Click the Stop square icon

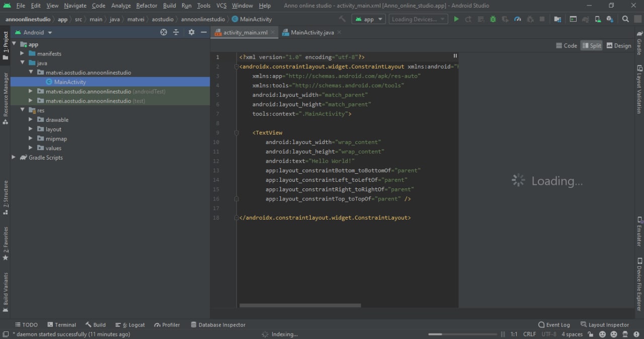pyautogui.click(x=542, y=19)
